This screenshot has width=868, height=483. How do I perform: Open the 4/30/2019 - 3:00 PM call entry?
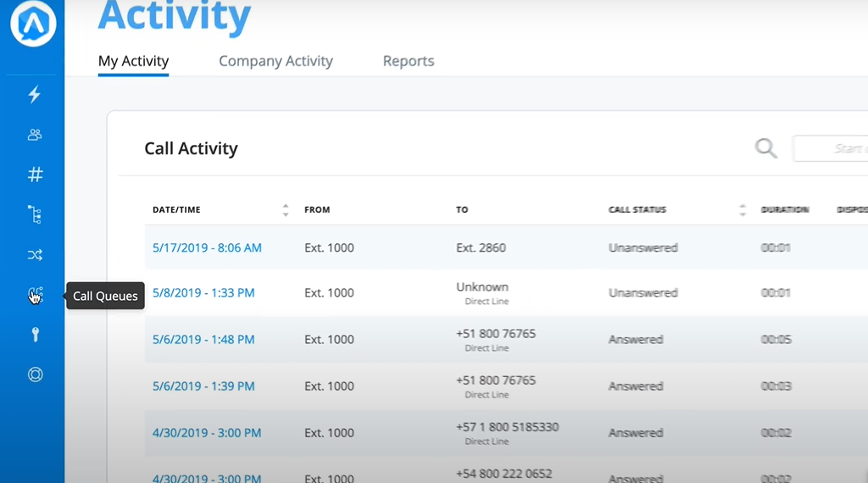click(x=207, y=433)
